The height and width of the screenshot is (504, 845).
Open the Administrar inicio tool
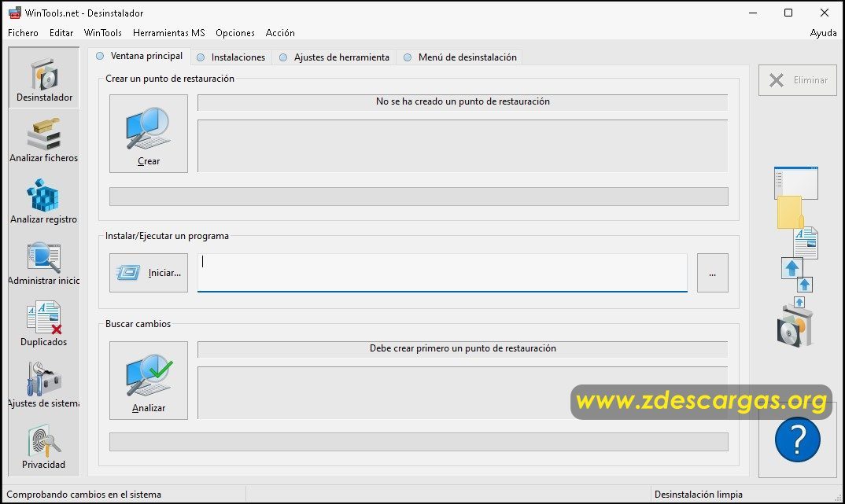pos(44,263)
